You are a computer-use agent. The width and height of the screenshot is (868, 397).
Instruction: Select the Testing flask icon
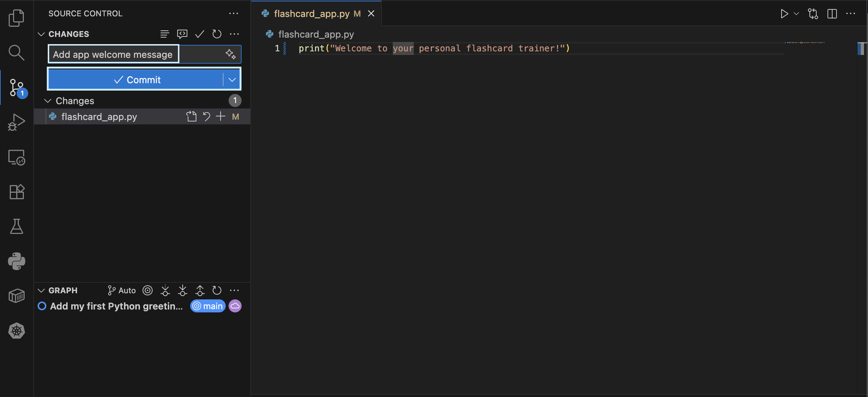coord(16,226)
